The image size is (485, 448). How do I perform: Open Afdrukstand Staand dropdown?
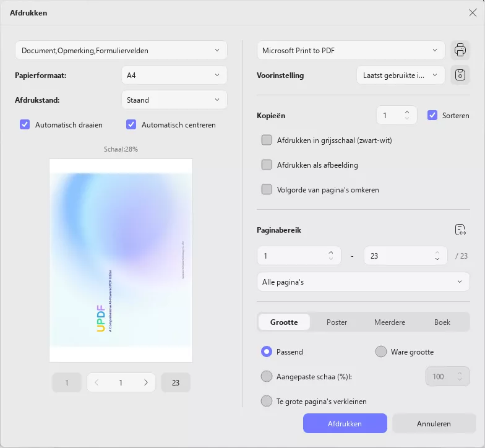(174, 100)
